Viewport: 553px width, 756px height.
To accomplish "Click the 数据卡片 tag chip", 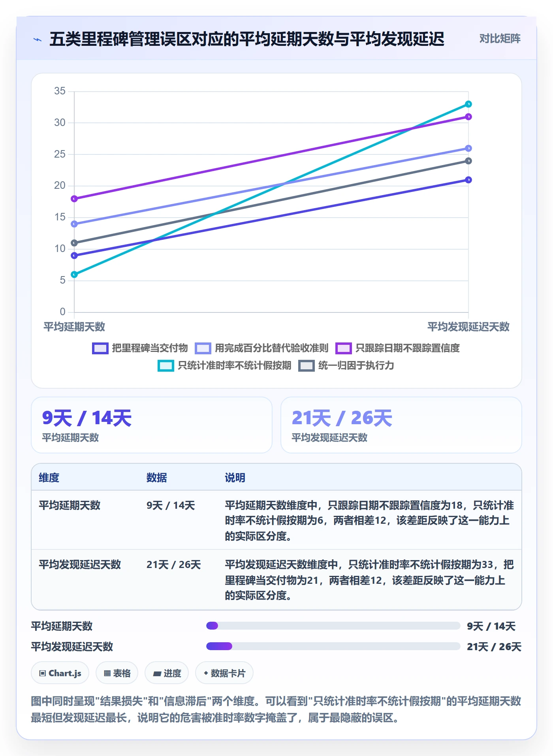I will point(224,673).
